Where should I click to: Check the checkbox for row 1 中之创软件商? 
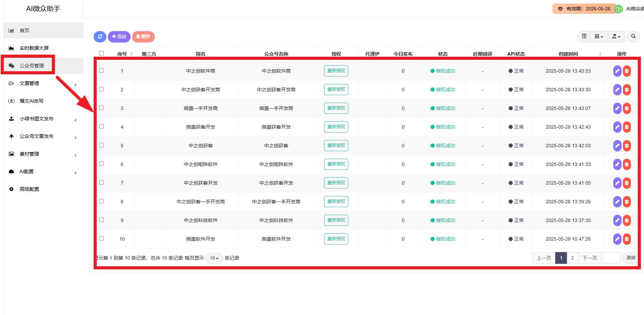pos(101,70)
